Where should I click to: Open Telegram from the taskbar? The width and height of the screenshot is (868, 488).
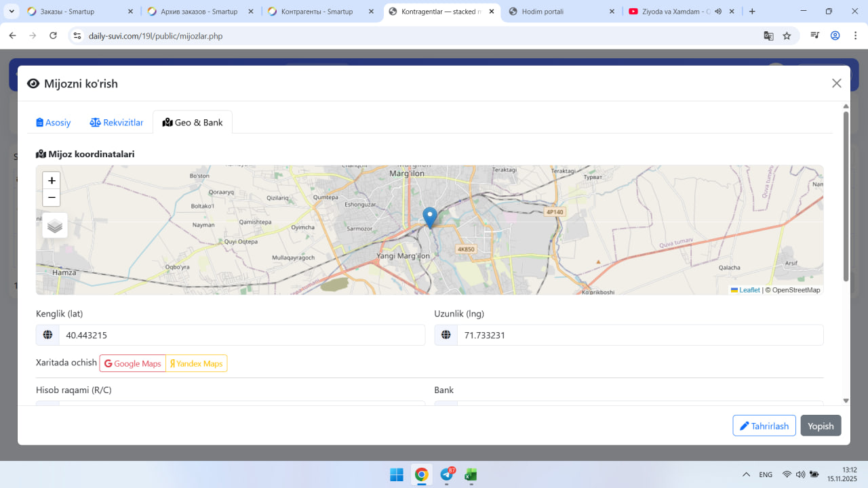click(x=447, y=474)
